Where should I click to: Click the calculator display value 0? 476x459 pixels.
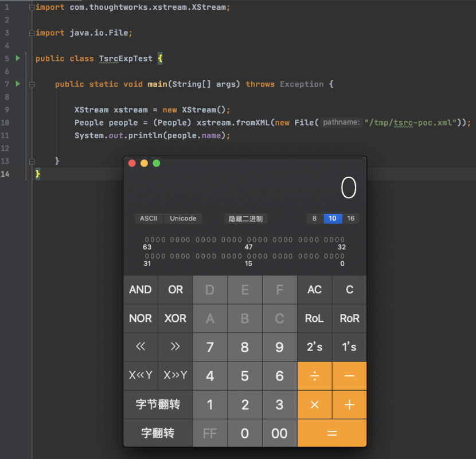pyautogui.click(x=349, y=188)
